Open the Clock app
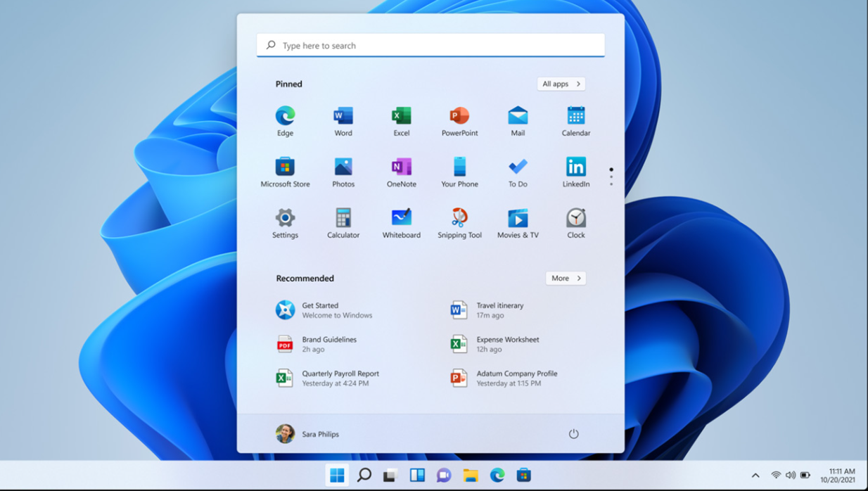The height and width of the screenshot is (491, 868). (x=576, y=224)
